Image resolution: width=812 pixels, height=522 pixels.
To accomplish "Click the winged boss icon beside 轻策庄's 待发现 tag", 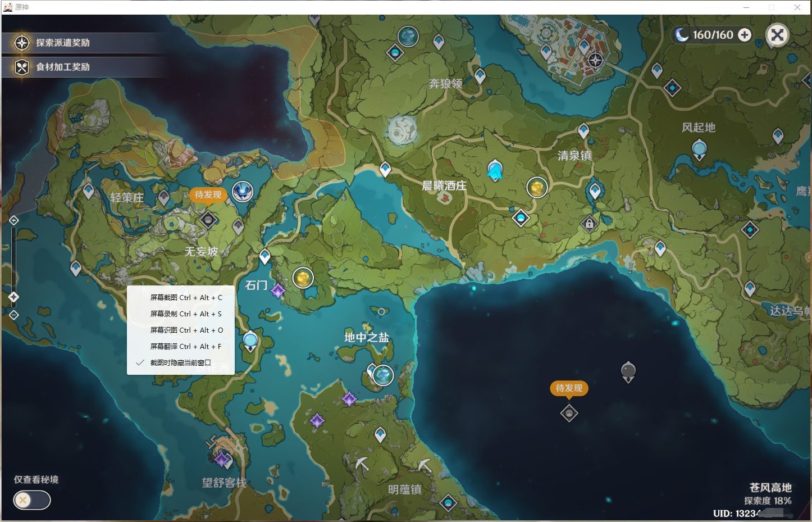I will [x=243, y=192].
